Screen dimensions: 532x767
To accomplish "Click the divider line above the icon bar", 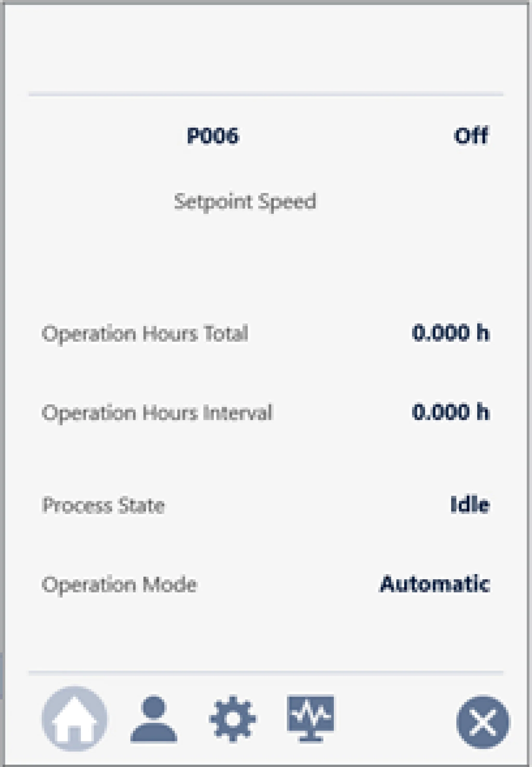I will coord(266,673).
